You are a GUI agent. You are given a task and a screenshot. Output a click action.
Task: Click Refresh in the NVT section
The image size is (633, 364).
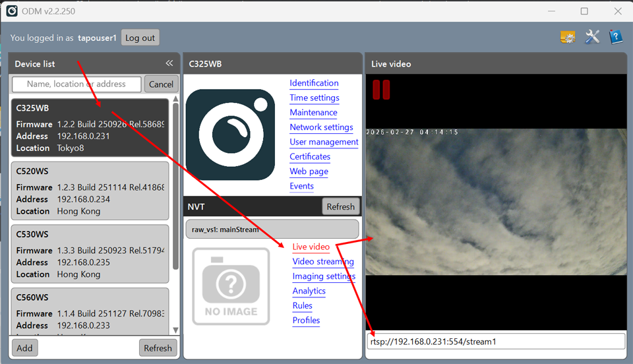point(340,206)
